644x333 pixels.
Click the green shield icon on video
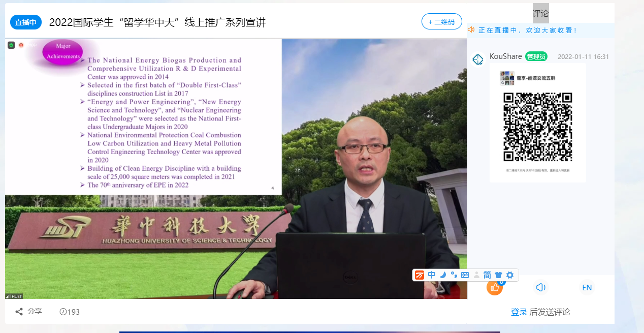pyautogui.click(x=11, y=45)
